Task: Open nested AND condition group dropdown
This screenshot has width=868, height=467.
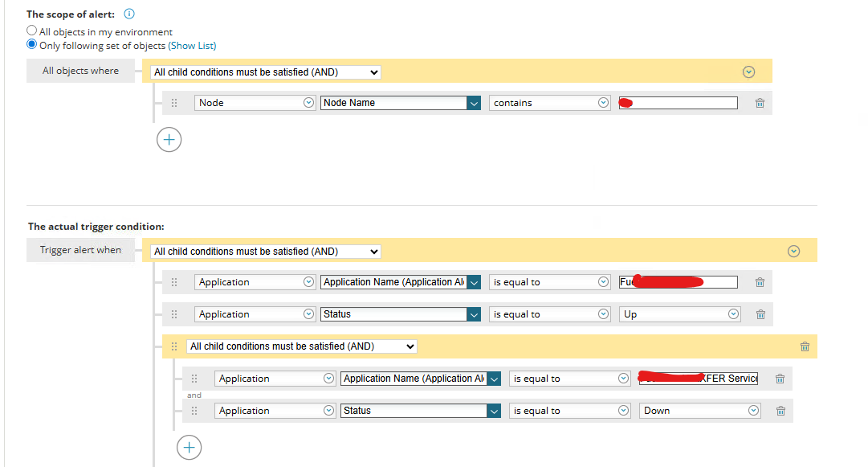Action: [302, 346]
